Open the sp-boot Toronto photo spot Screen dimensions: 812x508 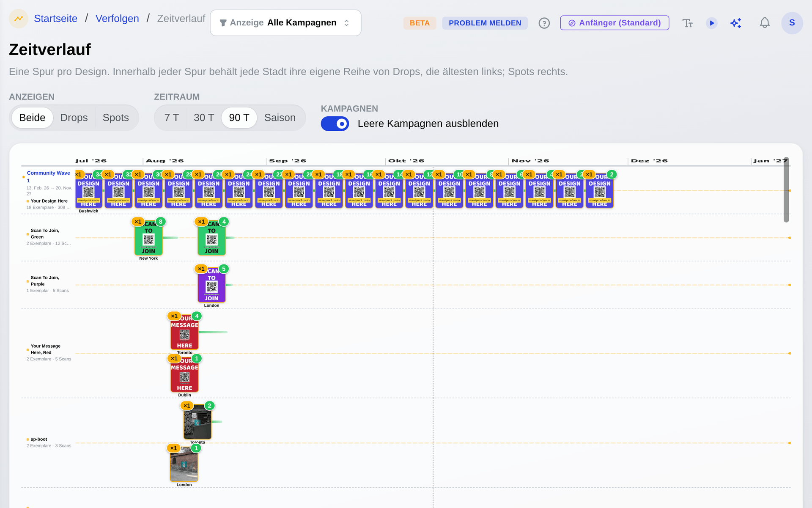[197, 421]
